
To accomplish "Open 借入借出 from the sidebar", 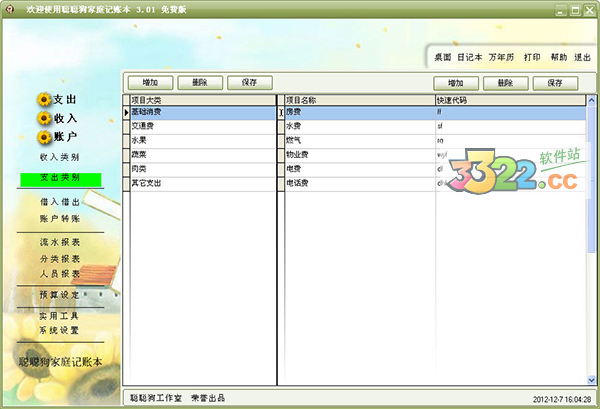I will point(60,202).
